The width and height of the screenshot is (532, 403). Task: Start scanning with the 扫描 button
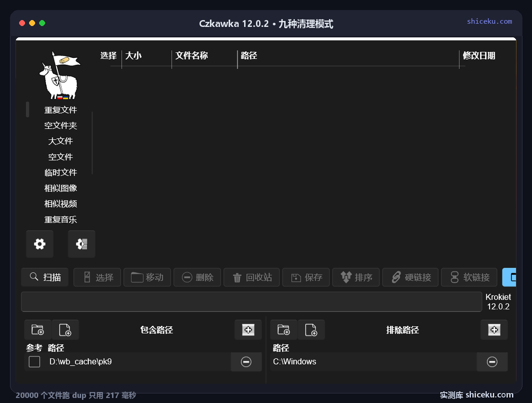click(x=45, y=277)
